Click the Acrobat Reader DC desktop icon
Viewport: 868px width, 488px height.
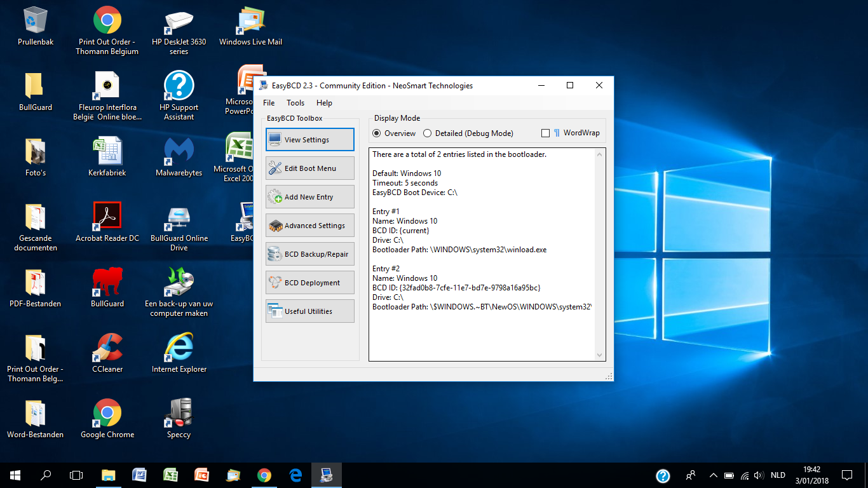[x=107, y=216]
